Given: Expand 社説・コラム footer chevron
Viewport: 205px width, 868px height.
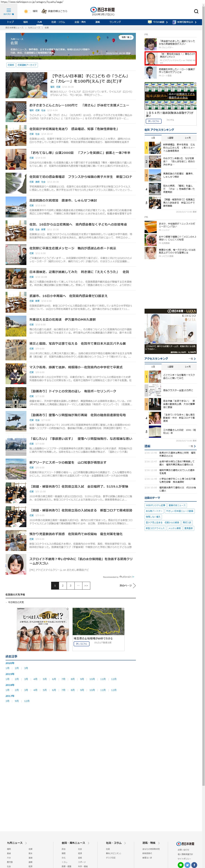Looking at the screenshot, I should [125, 843].
